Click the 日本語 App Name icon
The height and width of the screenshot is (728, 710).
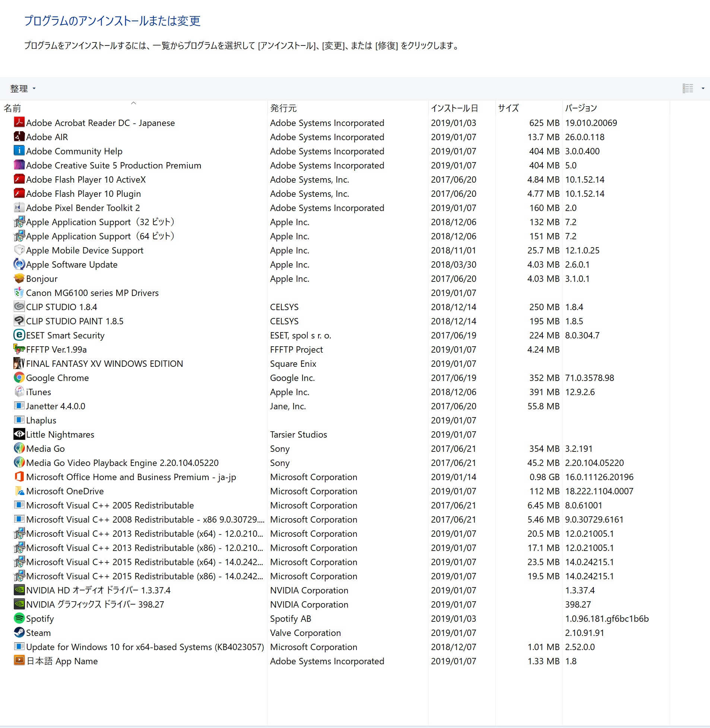19,661
